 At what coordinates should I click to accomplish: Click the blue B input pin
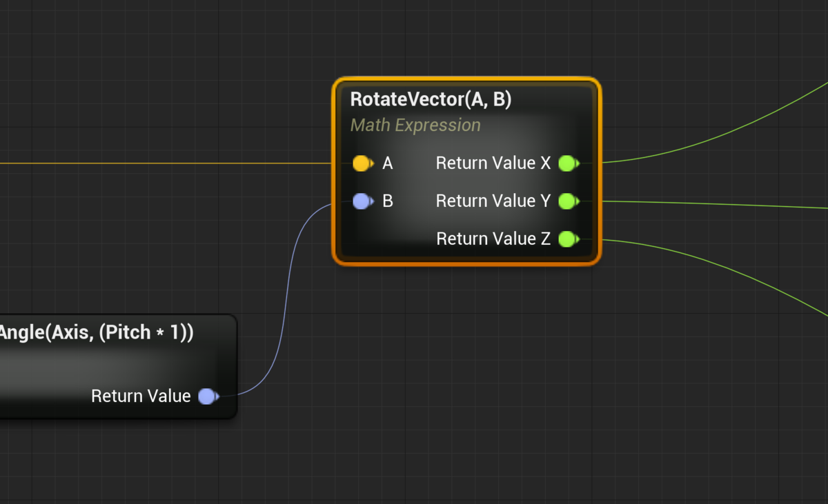tap(363, 201)
